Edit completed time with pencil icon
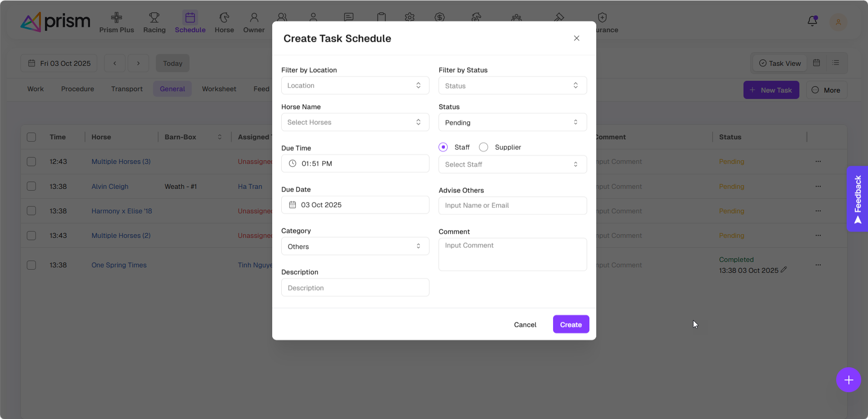868x419 pixels. click(x=784, y=270)
